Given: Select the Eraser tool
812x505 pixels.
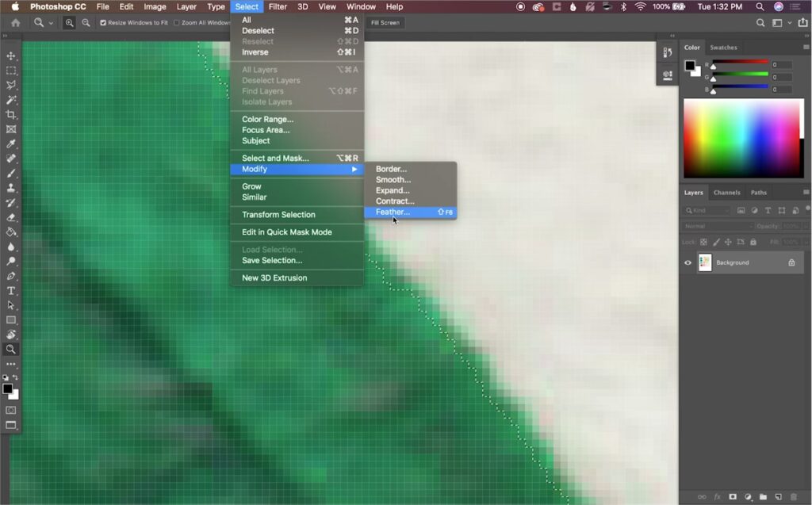Looking at the screenshot, I should tap(11, 217).
